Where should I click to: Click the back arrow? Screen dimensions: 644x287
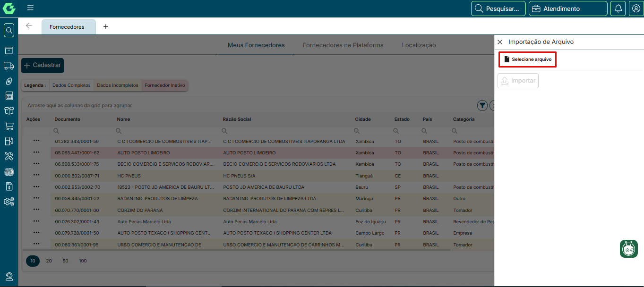pos(29,26)
